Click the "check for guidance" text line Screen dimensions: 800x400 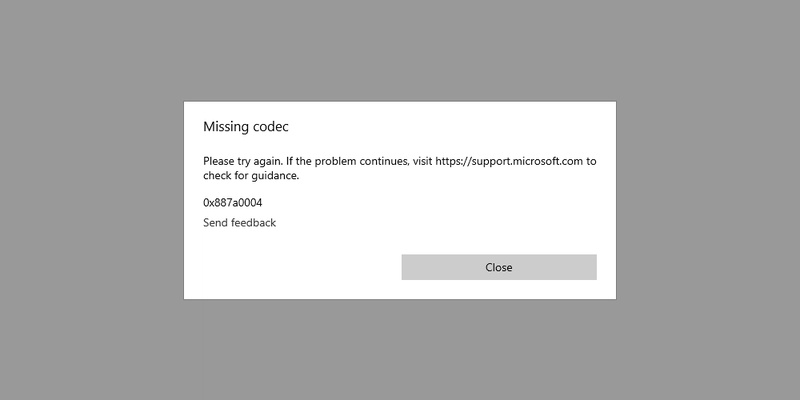pos(251,176)
